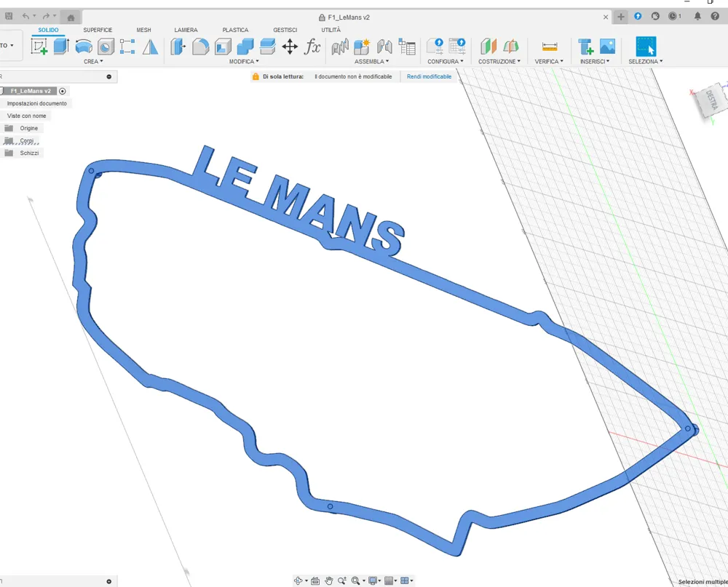Click the zoom magnifier plus icon
Viewport: 728px width, 587px height.
(342, 580)
